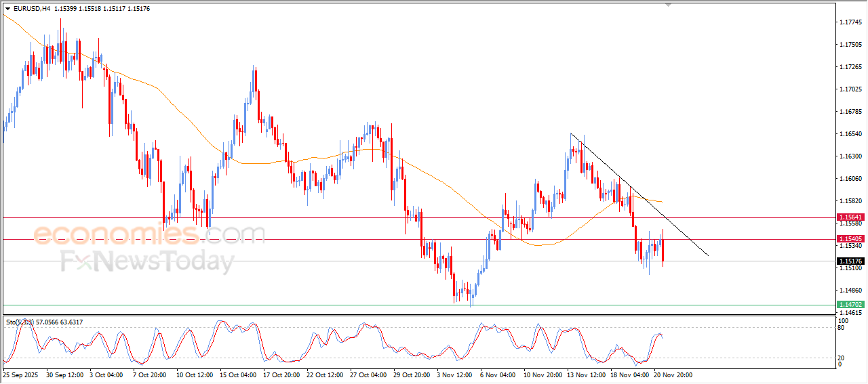Click the 1.17745 price scale value
868x384 pixels.
849,22
